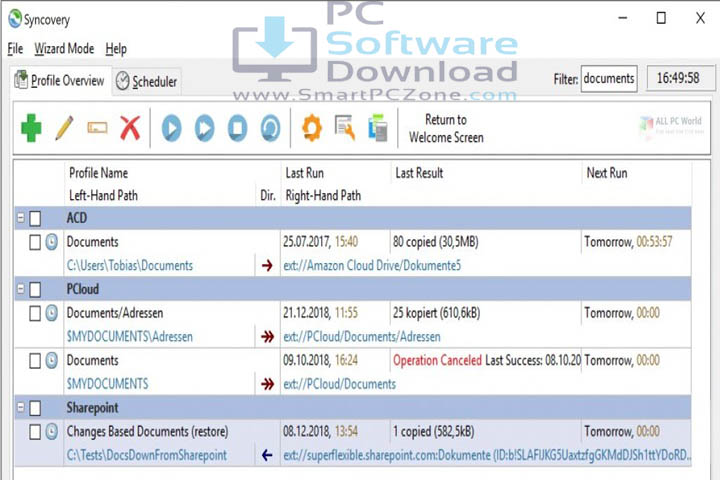Tick checkbox for Changes Based Documents

[35, 432]
